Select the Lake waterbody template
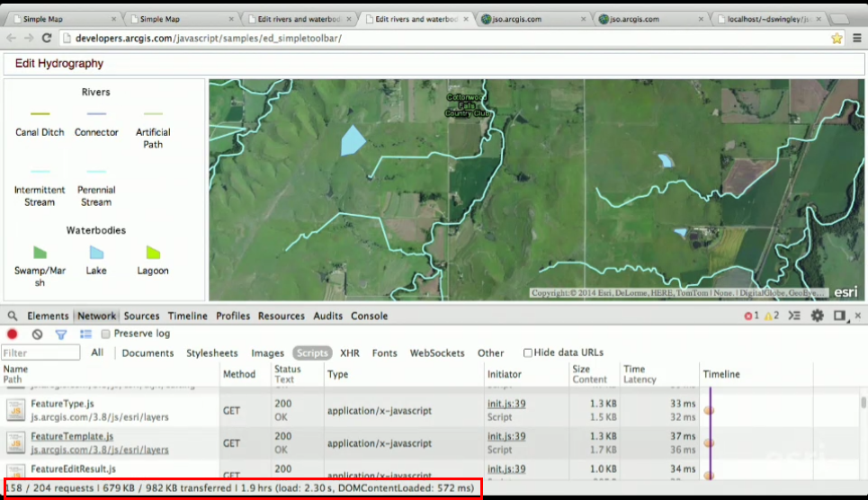Screen dimensions: 868x500 click(x=96, y=260)
